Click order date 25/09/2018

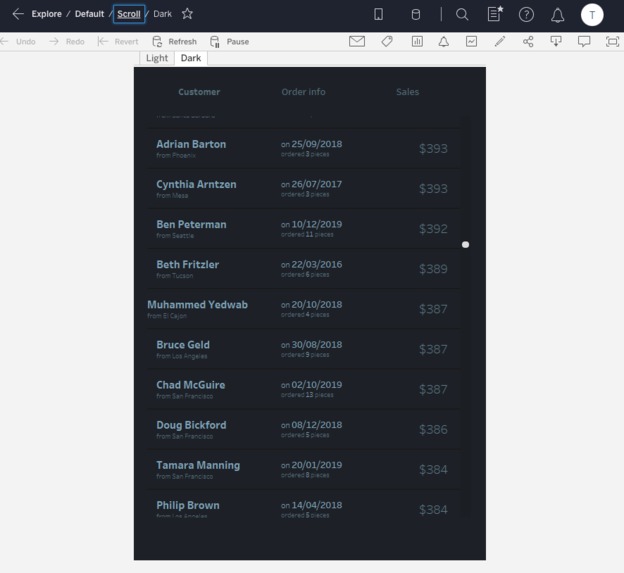pos(317,144)
